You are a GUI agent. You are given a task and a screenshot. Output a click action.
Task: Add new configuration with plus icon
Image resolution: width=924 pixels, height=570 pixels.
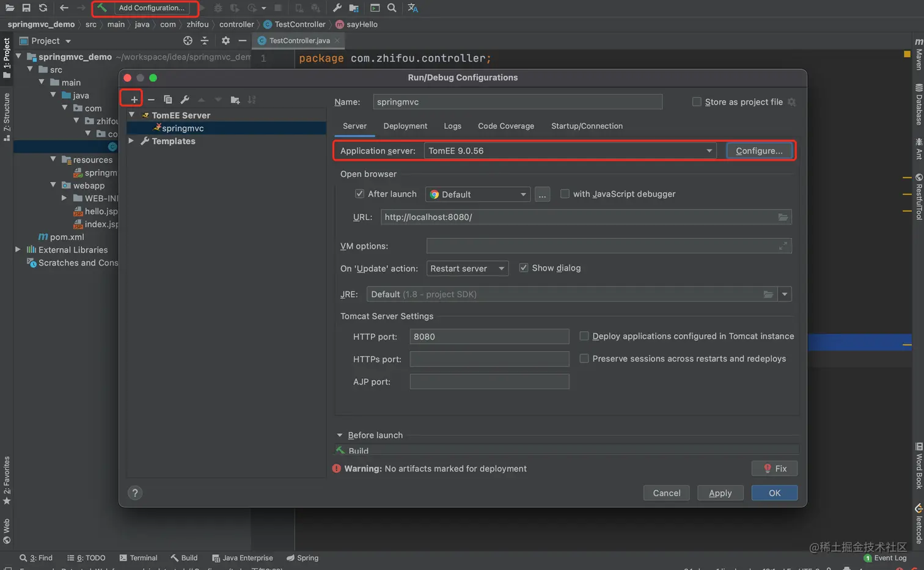(134, 100)
